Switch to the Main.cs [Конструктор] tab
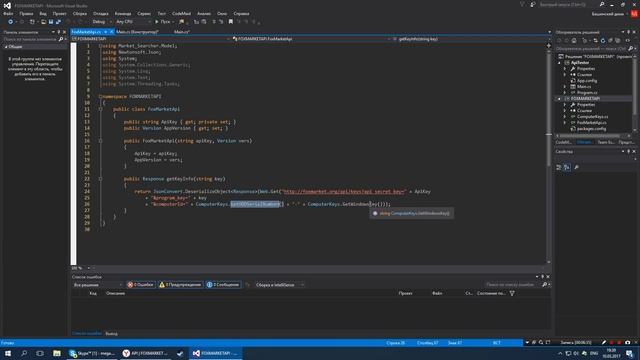 pyautogui.click(x=137, y=31)
